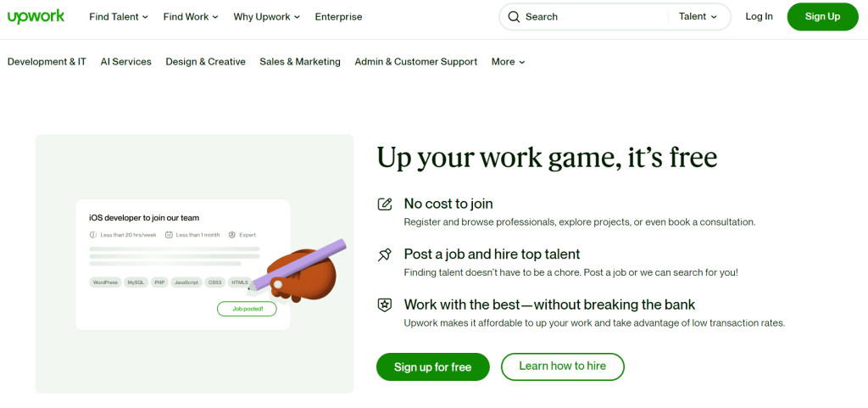Click the Upwork logo
The height and width of the screenshot is (408, 868).
tap(36, 16)
